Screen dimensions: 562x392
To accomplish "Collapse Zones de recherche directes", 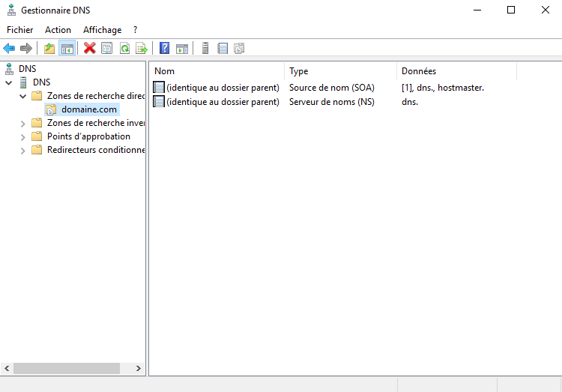I will (22, 96).
